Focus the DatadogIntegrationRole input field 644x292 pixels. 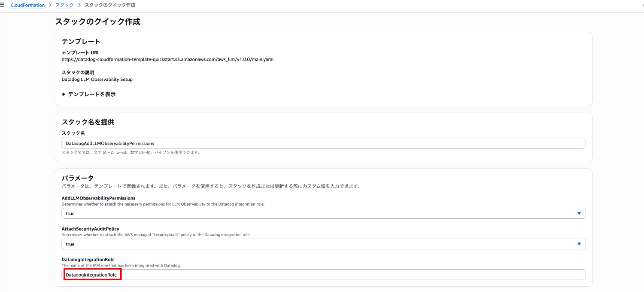coord(324,274)
